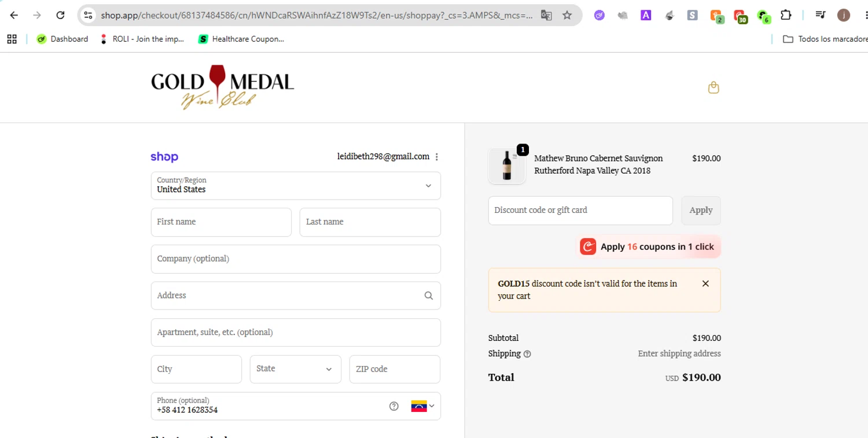868x438 pixels.
Task: Focus the ZIP code field
Action: 395,369
